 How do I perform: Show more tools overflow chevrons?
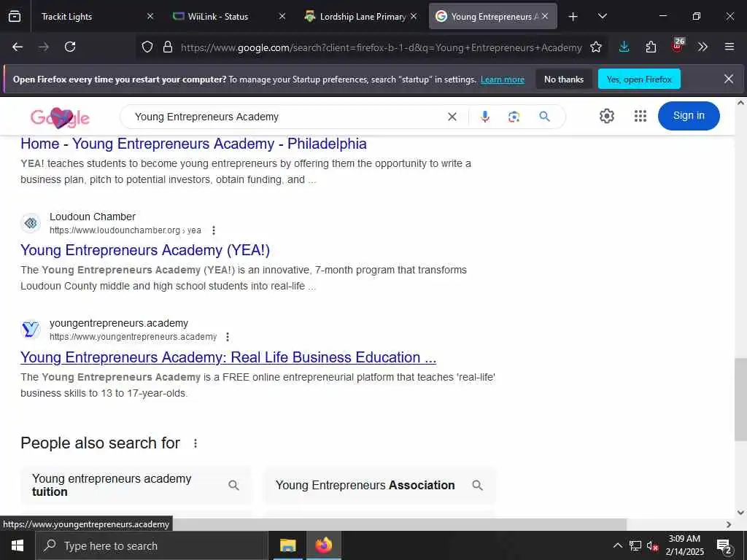tap(703, 47)
